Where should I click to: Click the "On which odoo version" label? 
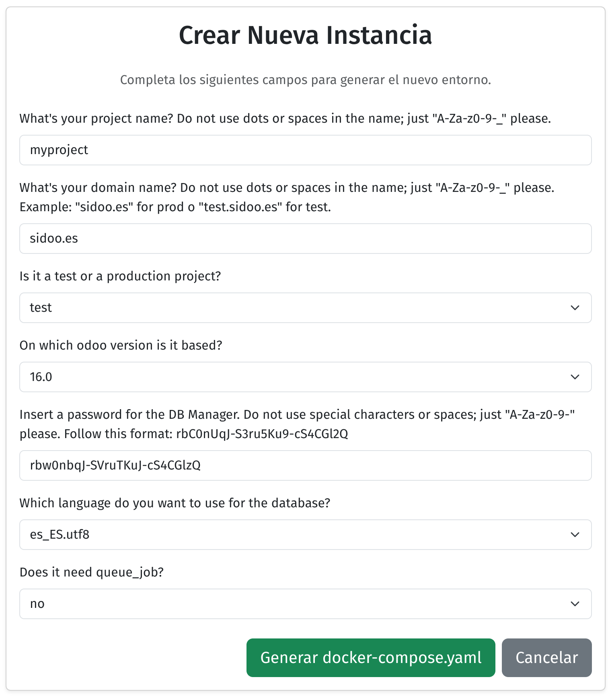(x=121, y=346)
